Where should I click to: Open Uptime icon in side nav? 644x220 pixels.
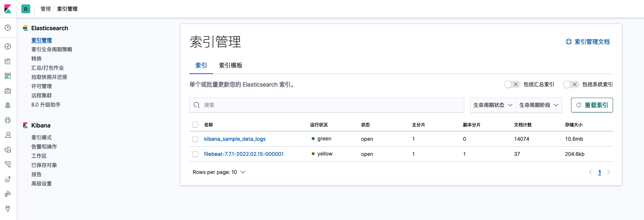click(x=8, y=179)
